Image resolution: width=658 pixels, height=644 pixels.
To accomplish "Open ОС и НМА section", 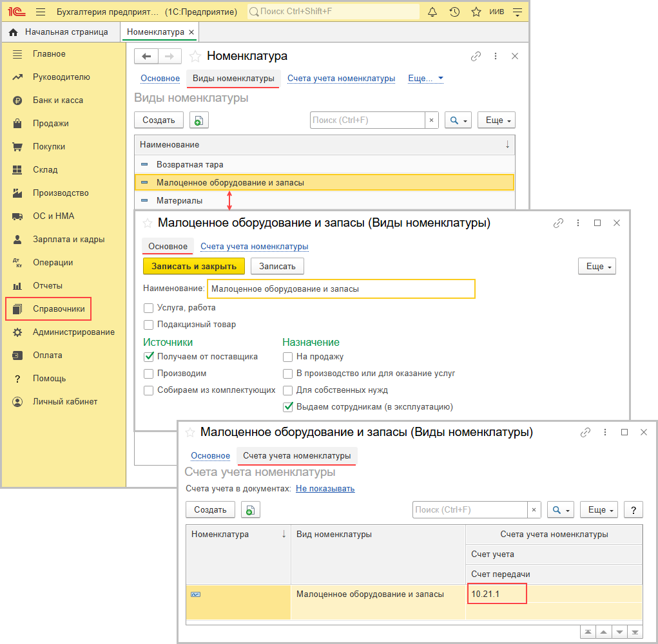I will pos(53,216).
